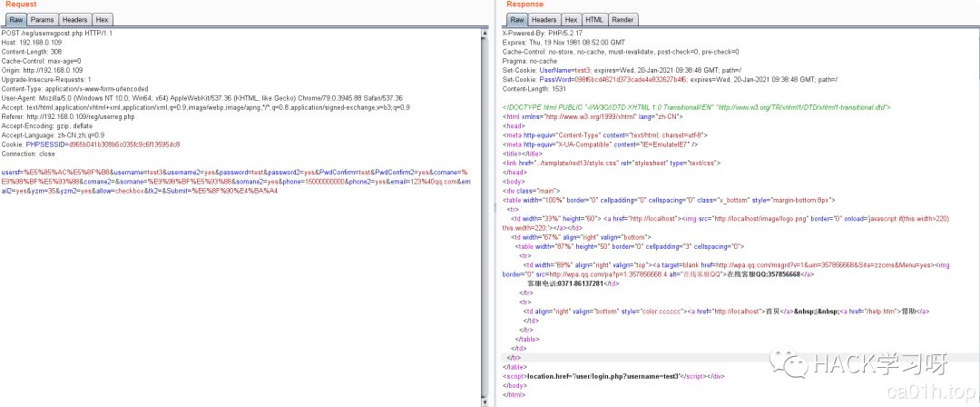Click the td width '33%' logo.png line
Image resolution: width=980 pixels, height=407 pixels.
(726, 223)
